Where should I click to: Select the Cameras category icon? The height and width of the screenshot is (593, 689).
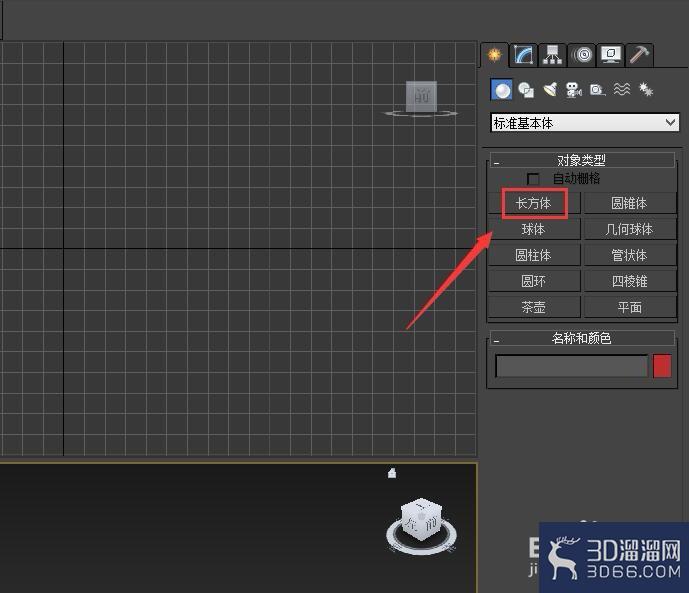pos(573,90)
